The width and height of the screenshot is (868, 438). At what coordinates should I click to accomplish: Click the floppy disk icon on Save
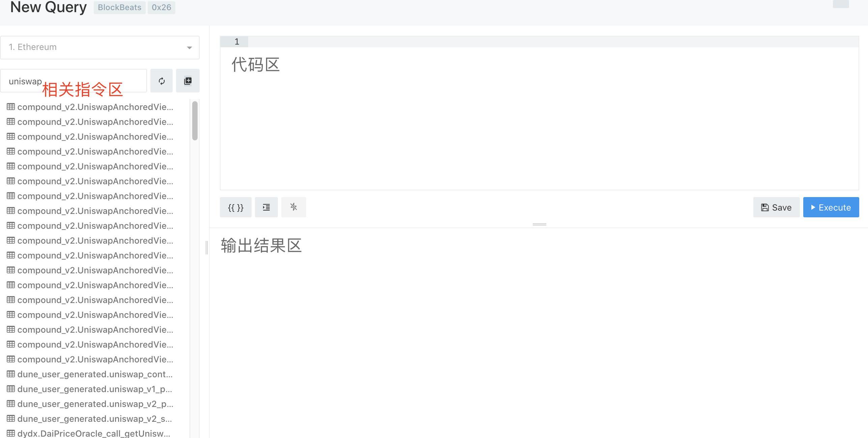click(765, 207)
